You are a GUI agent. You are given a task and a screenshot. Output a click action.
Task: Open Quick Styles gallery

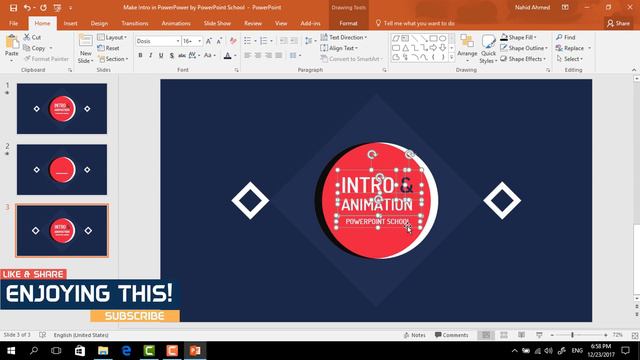click(488, 49)
